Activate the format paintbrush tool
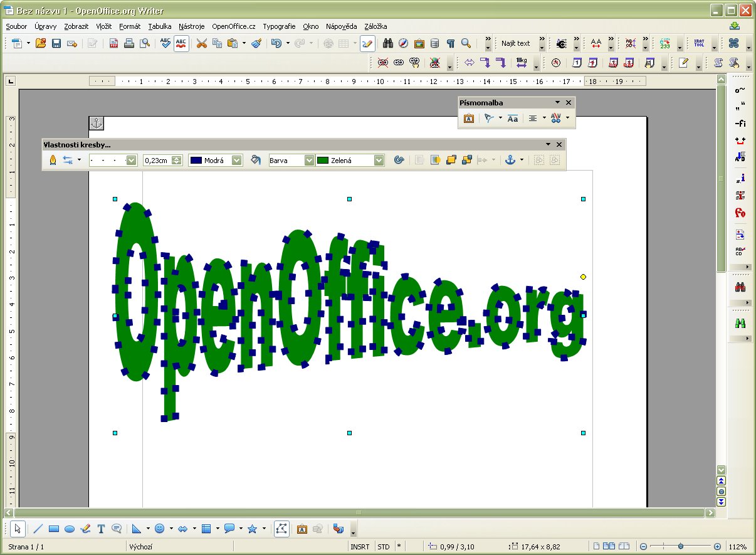Screen dimensions: 756x555 click(256, 43)
